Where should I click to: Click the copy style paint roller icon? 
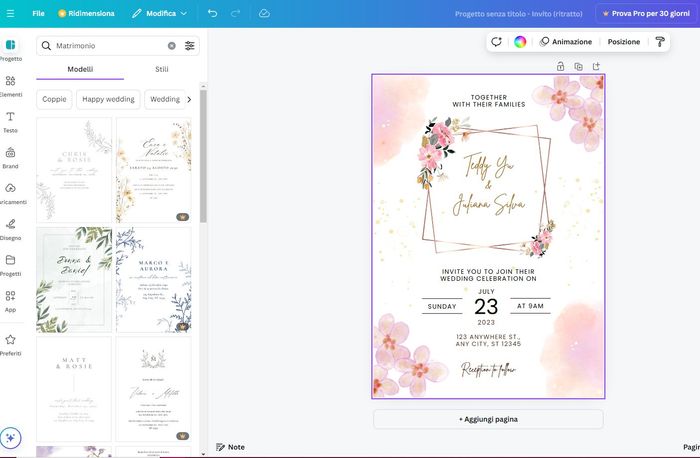tap(659, 42)
